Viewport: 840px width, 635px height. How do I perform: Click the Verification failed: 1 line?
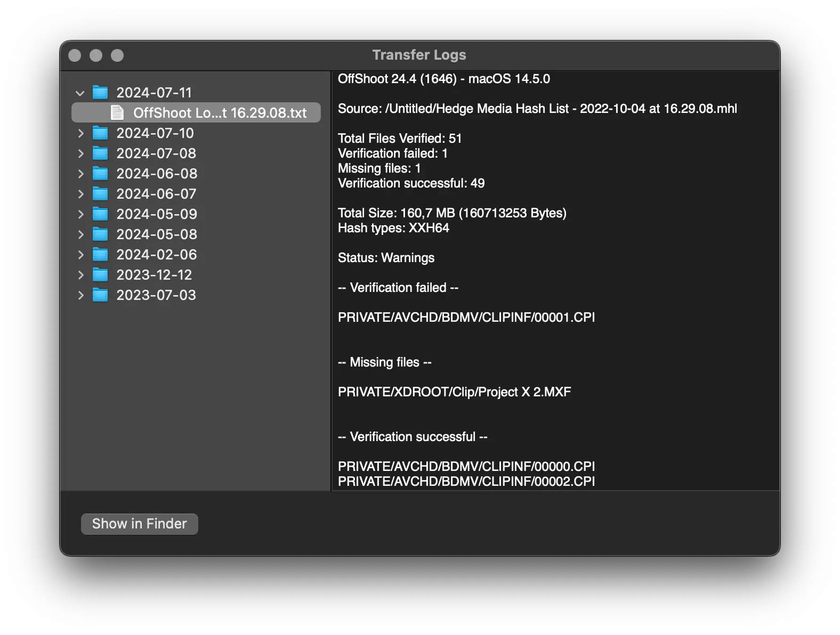(x=393, y=153)
